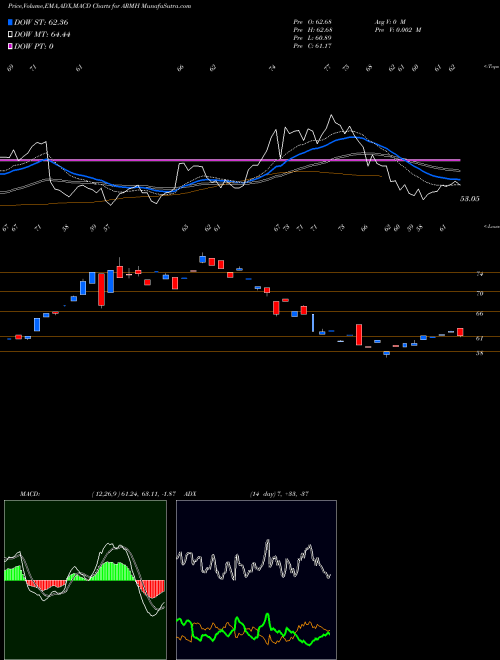Viewport: 500px width, 660px height.
Task: Click the 66 price axis label
Action: (479, 314)
